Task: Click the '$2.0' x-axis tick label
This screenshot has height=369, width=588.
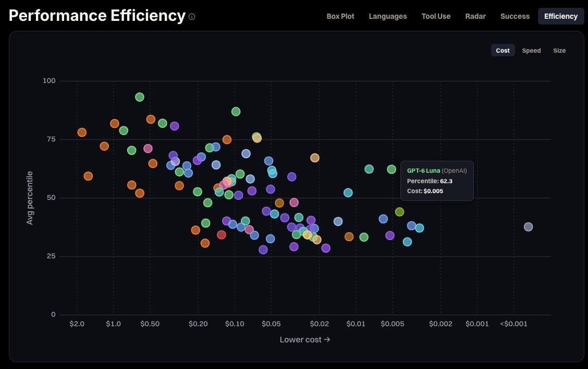Action: pyautogui.click(x=77, y=324)
